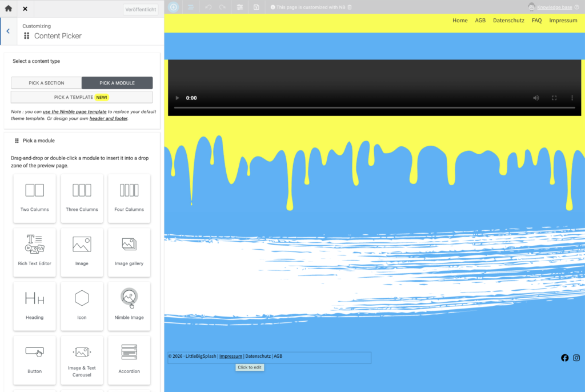This screenshot has height=392, width=585.
Task: Collapse panel using back chevron
Action: (8, 31)
